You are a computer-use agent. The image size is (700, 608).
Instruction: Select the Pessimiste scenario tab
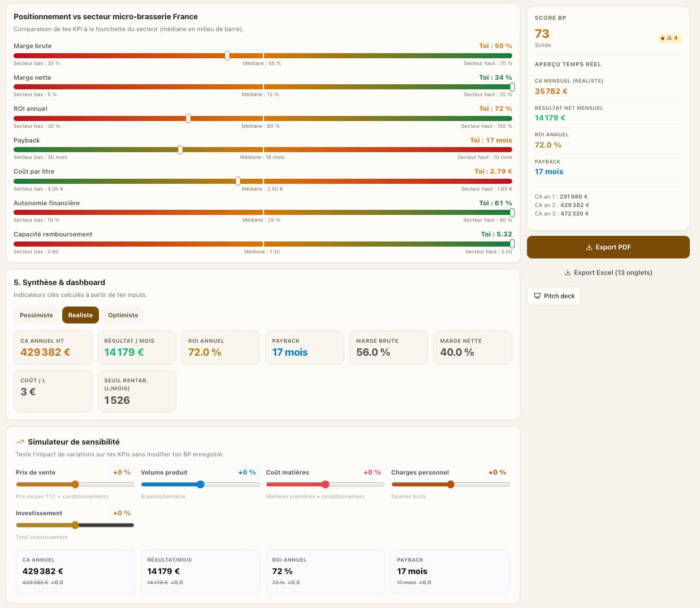tap(36, 315)
